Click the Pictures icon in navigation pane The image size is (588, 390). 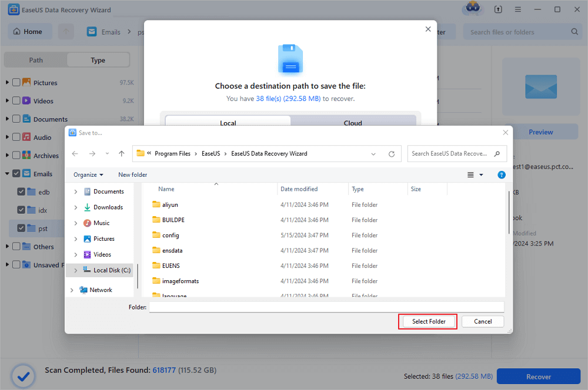87,239
